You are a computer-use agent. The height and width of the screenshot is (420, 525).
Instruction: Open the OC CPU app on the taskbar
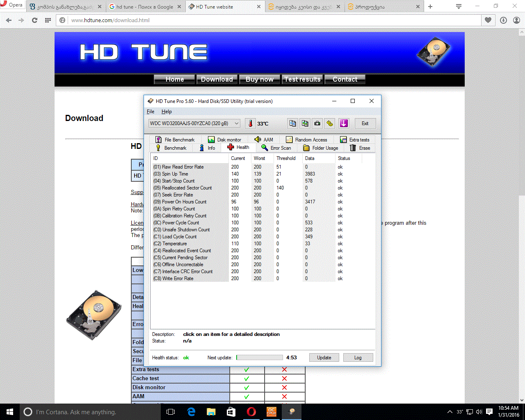pos(272,412)
